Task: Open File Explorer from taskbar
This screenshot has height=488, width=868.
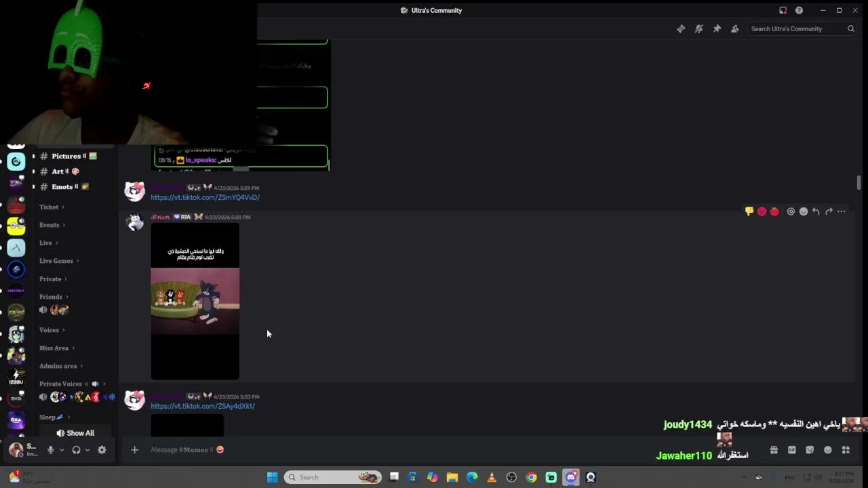Action: 452,477
